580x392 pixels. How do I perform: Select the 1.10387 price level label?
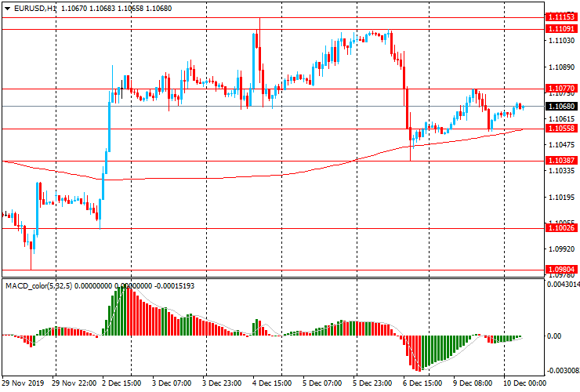[x=561, y=161]
